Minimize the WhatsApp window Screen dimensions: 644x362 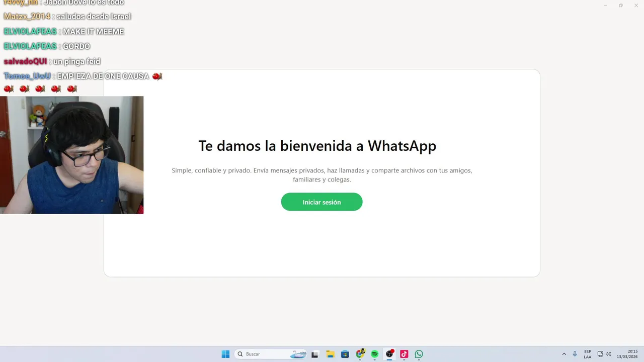pos(605,5)
